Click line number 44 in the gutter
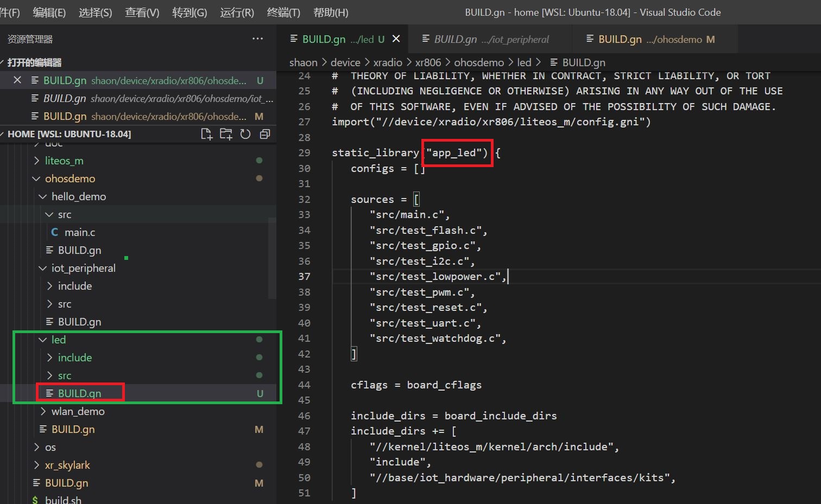Image resolution: width=821 pixels, height=504 pixels. (304, 385)
